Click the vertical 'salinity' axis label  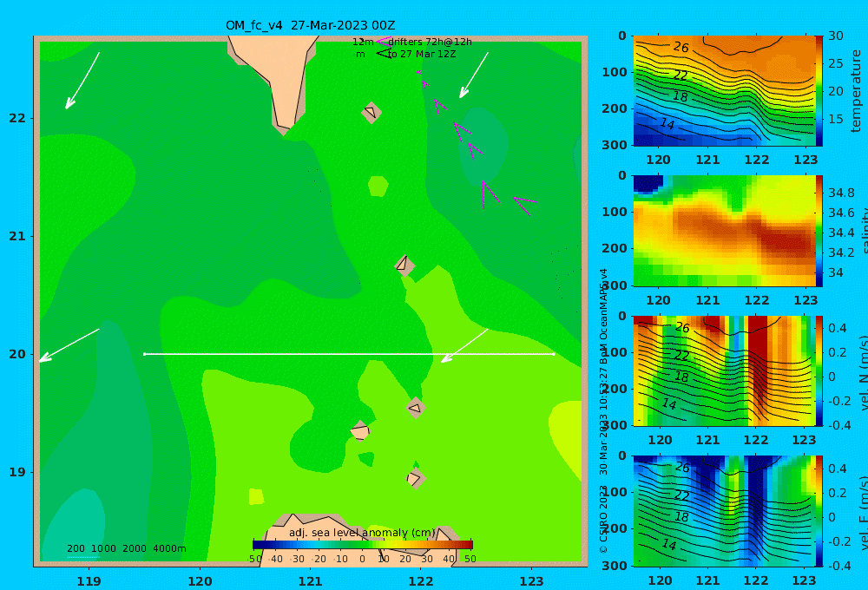point(863,232)
